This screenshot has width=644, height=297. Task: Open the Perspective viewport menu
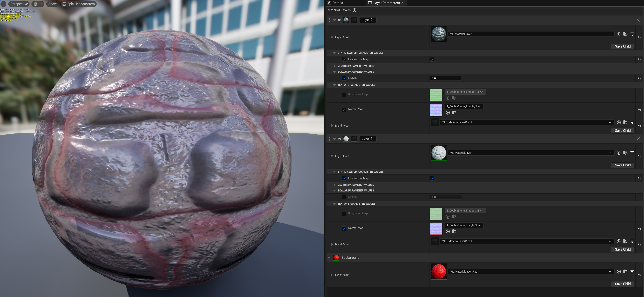click(19, 4)
